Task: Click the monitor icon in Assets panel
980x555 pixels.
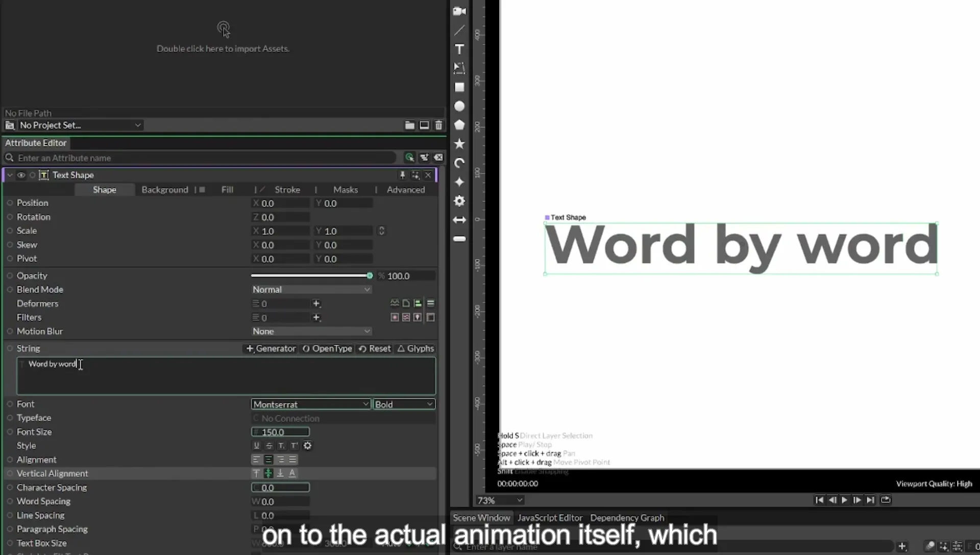Action: (x=424, y=125)
